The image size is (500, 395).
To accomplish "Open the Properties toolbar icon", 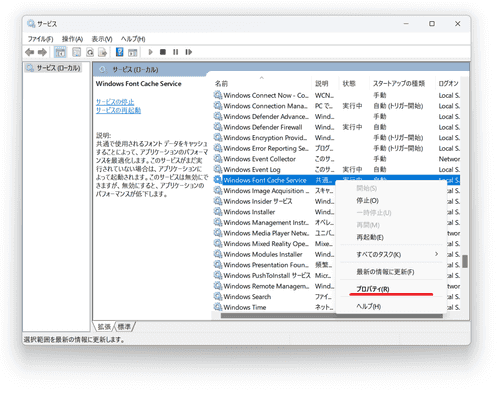I will tap(77, 52).
